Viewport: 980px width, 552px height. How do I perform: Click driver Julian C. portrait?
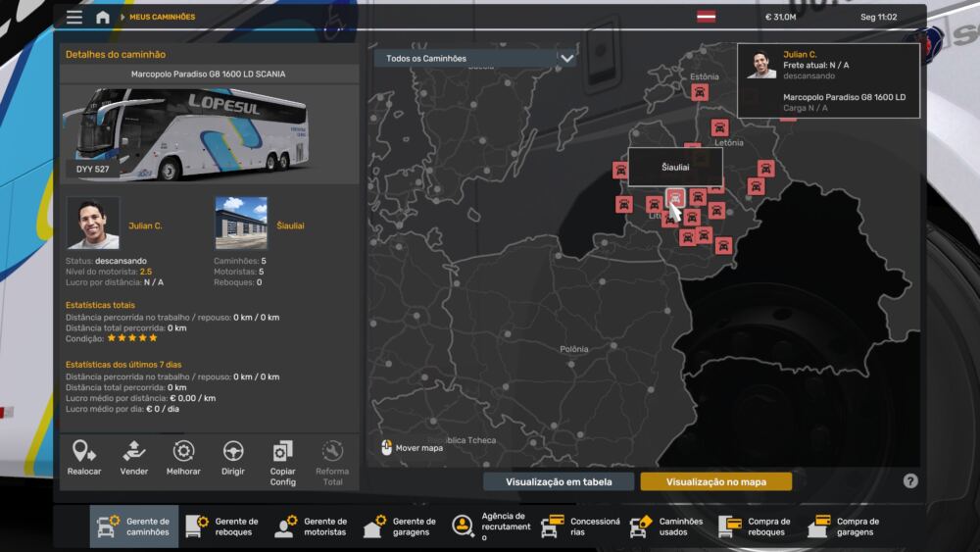pyautogui.click(x=93, y=224)
